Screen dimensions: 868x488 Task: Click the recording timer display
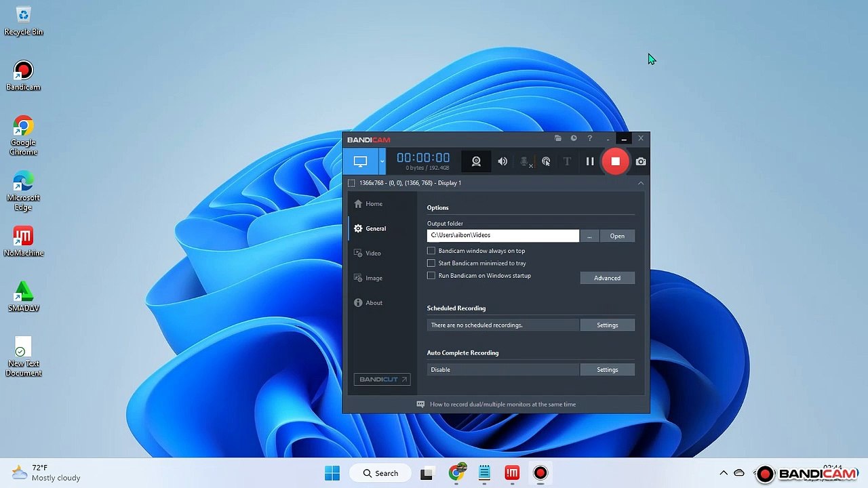[423, 158]
